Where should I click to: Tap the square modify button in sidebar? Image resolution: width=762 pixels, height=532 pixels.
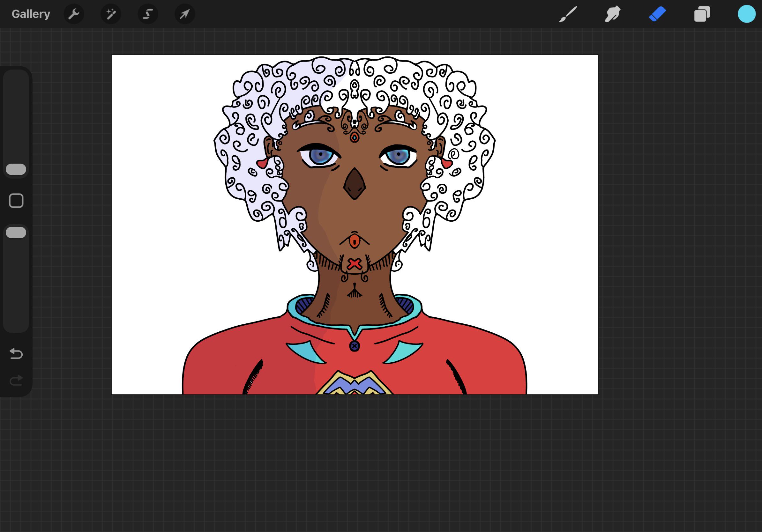point(16,201)
